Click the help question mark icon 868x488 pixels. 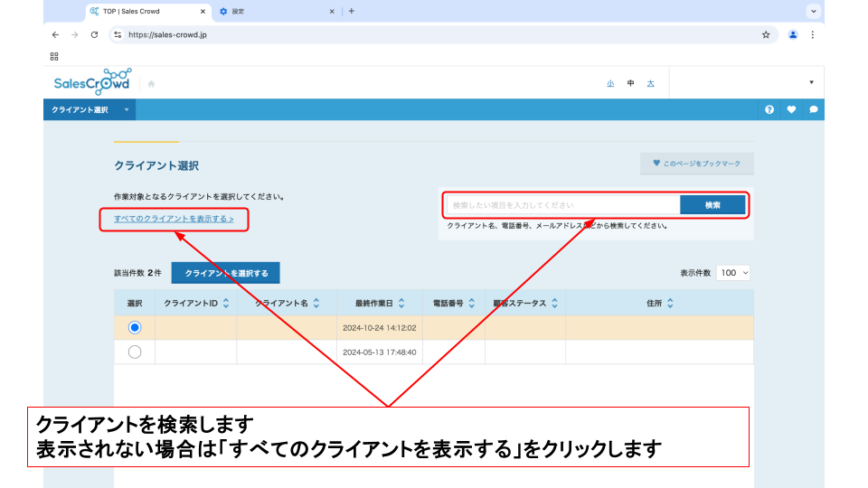pyautogui.click(x=769, y=109)
